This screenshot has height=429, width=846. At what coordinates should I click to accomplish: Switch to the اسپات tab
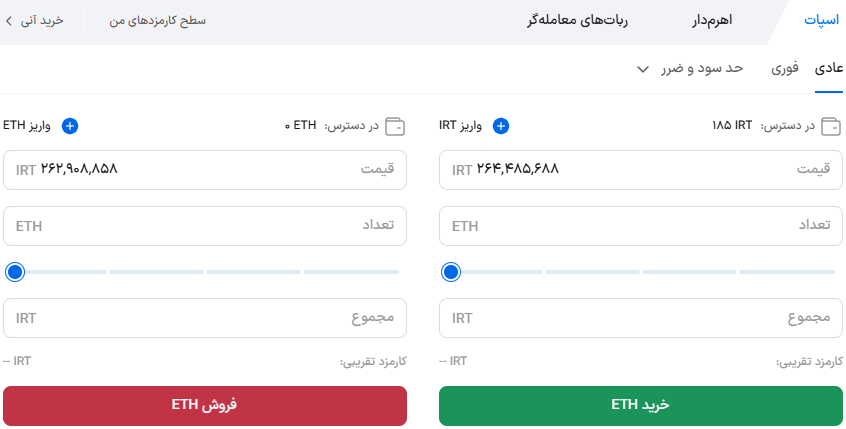822,20
